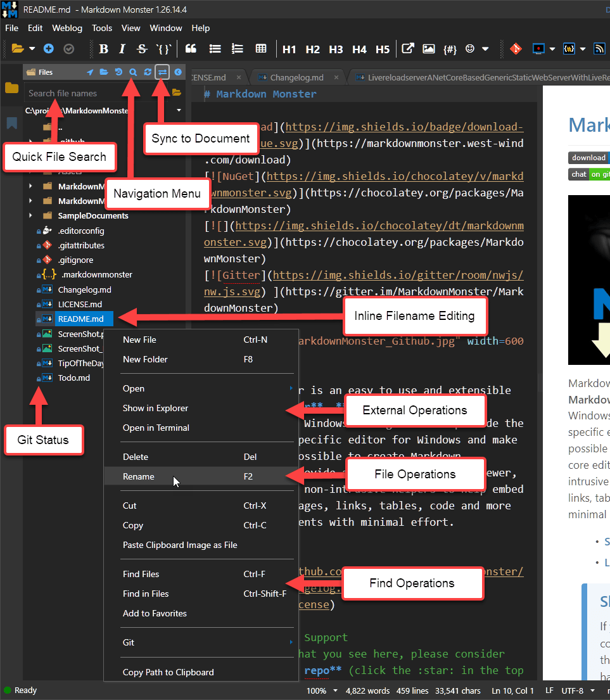Switch to the Changelog.md tab
The height and width of the screenshot is (700, 610).
(296, 78)
